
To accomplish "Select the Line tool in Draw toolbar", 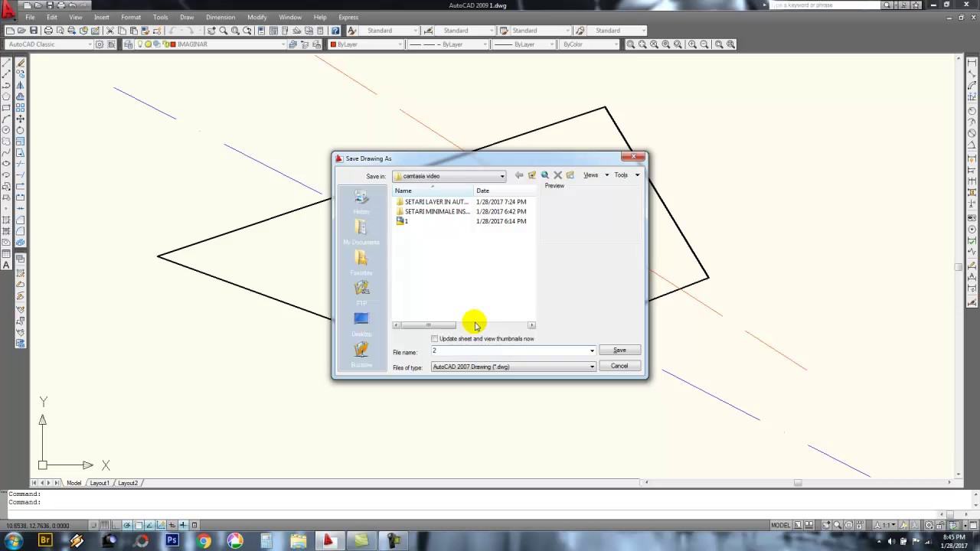I will tap(5, 64).
